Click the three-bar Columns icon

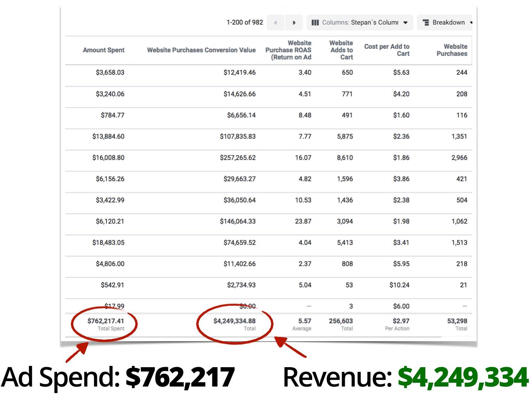pyautogui.click(x=315, y=22)
